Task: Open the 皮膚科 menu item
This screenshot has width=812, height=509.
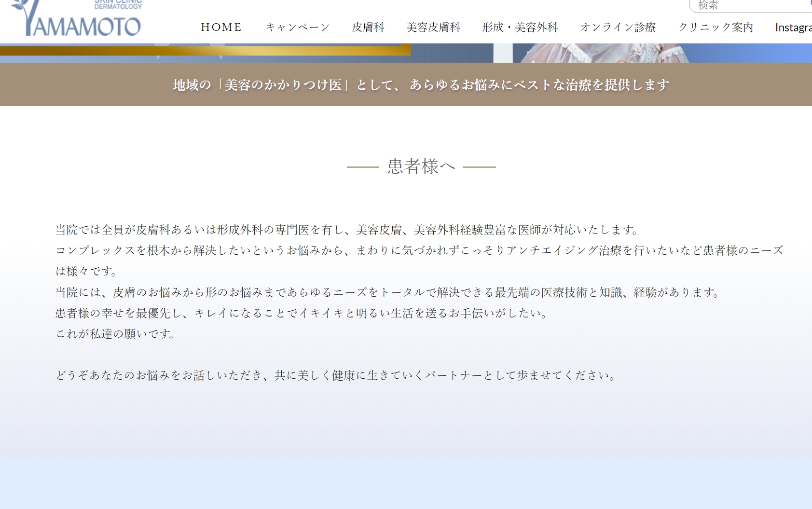Action: coord(368,28)
